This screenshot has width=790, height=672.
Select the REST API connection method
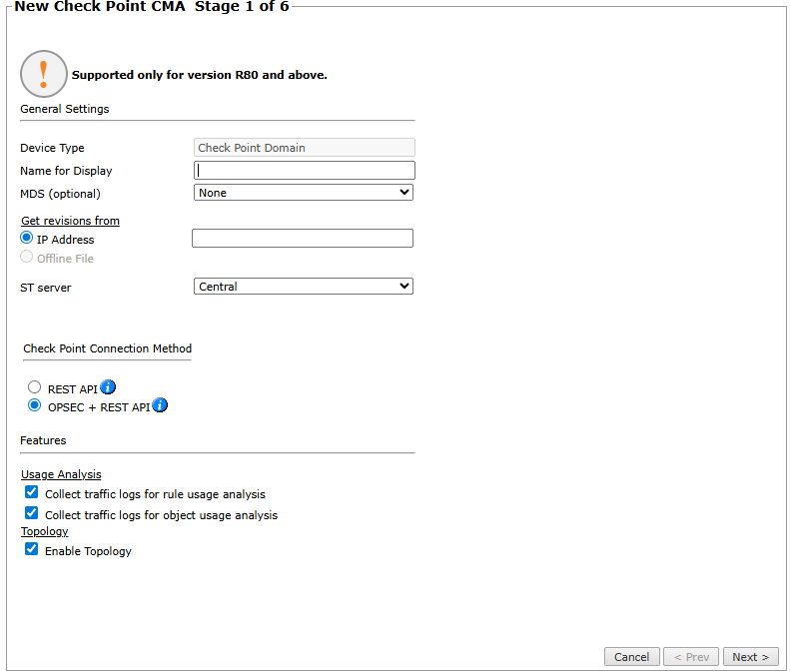35,387
